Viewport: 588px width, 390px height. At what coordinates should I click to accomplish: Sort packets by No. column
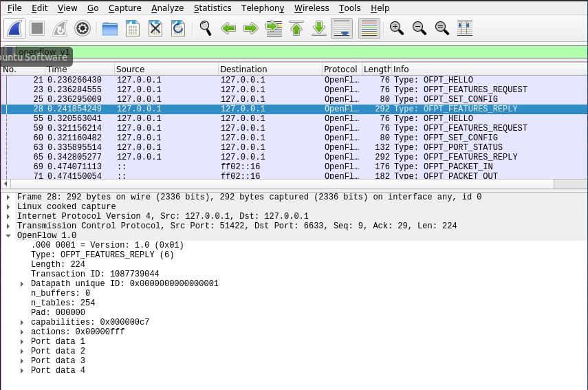(x=23, y=69)
